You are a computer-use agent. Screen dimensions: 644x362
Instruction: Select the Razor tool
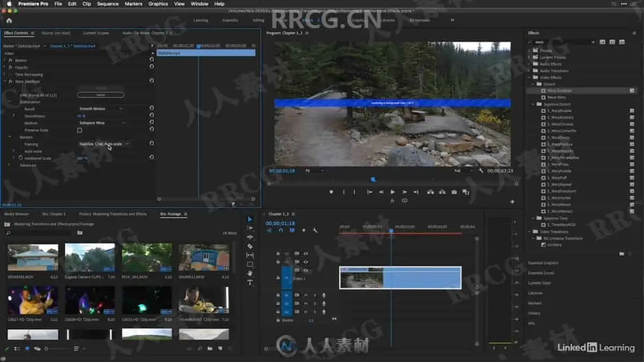[x=250, y=246]
